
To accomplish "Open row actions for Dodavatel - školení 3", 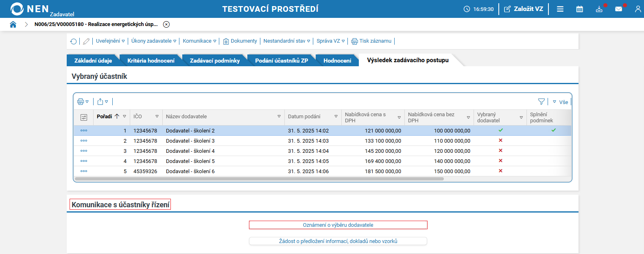I will (84, 141).
